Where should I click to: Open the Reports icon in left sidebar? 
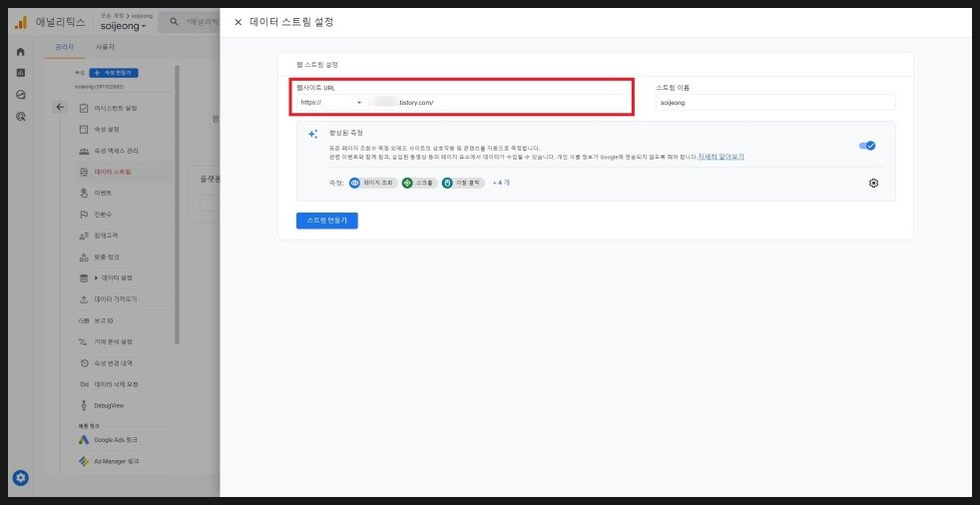21,73
